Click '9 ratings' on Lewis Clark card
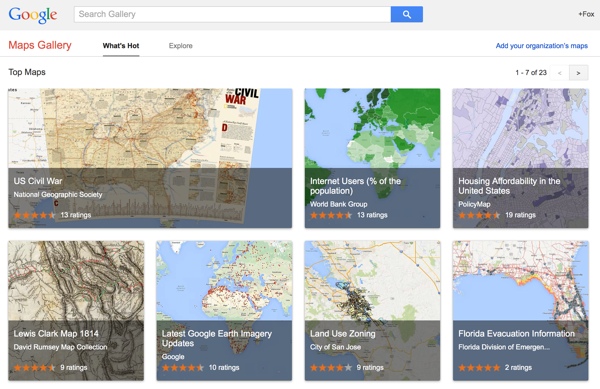Screen dimensions: 600x389 pyautogui.click(x=74, y=368)
